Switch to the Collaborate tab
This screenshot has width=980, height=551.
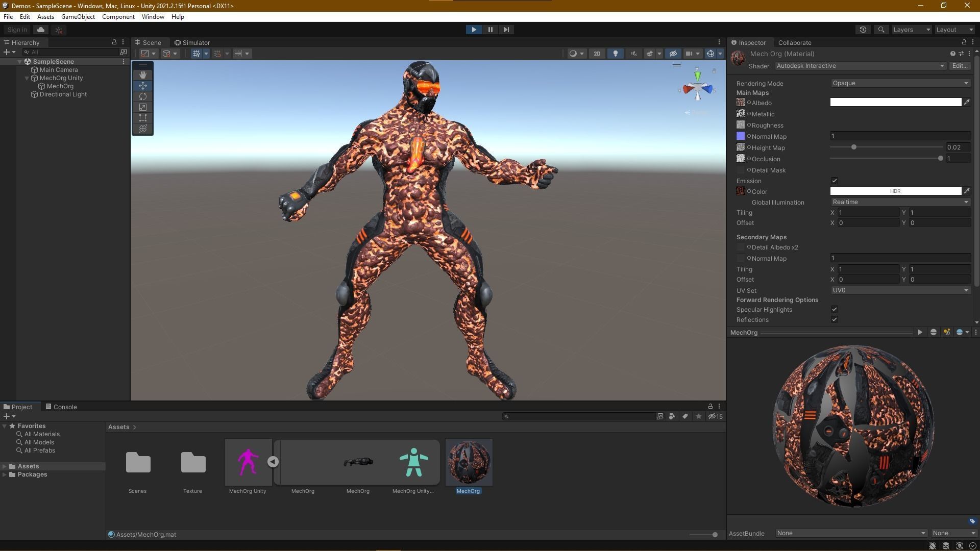(x=795, y=42)
